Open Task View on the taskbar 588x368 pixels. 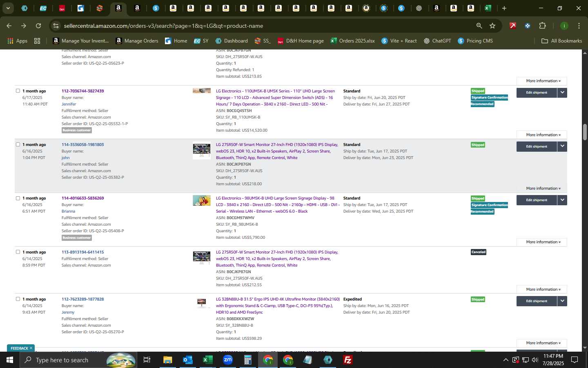[147, 360]
